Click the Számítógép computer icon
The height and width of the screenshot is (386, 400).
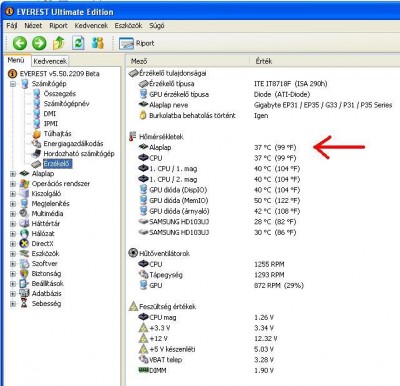(25, 84)
